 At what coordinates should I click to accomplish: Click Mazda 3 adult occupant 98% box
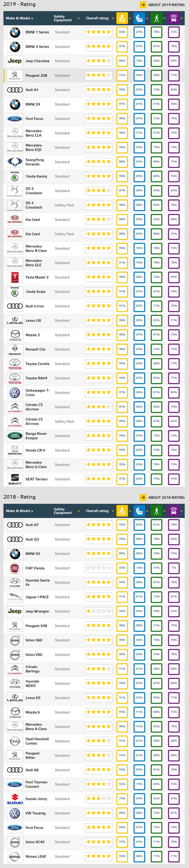(x=122, y=335)
